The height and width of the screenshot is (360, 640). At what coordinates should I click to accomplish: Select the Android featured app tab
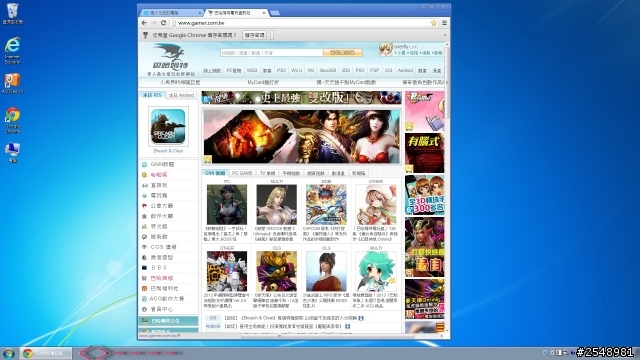tap(181, 95)
